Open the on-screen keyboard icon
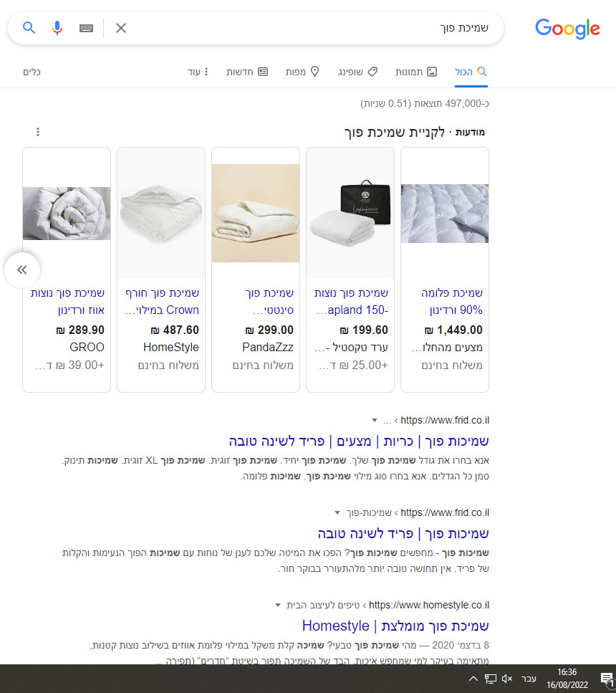Screen dimensions: 616x693 pyautogui.click(x=86, y=28)
